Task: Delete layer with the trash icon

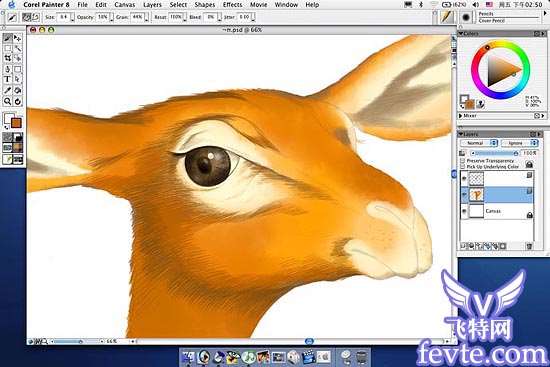Action: pos(529,246)
